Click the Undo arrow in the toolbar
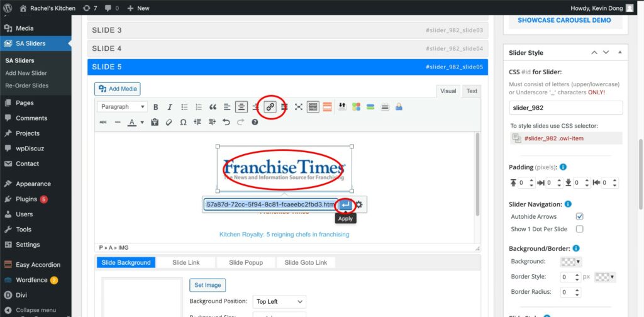This screenshot has width=644, height=317. (226, 122)
